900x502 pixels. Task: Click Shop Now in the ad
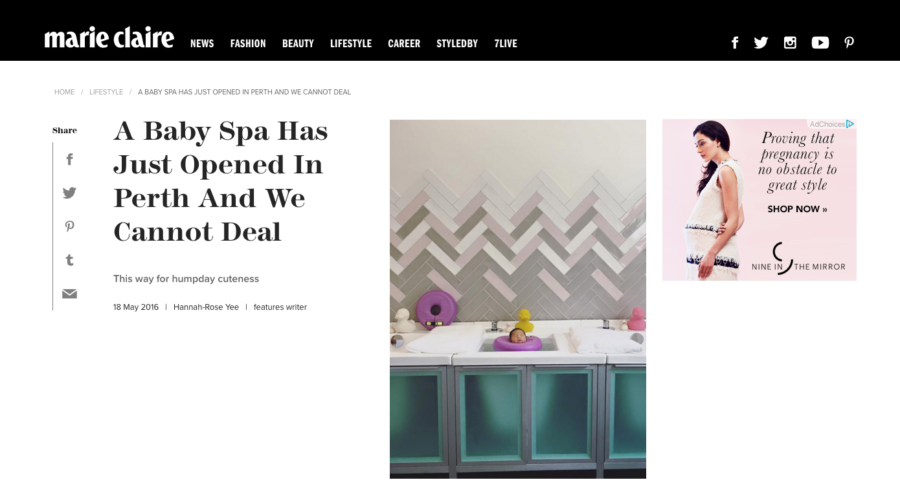[797, 209]
